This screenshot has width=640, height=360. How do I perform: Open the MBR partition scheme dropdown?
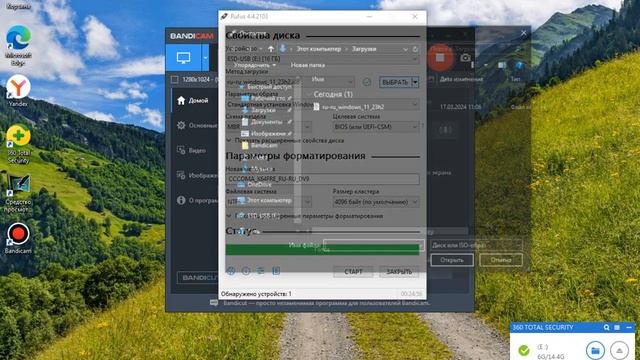[x=269, y=127]
